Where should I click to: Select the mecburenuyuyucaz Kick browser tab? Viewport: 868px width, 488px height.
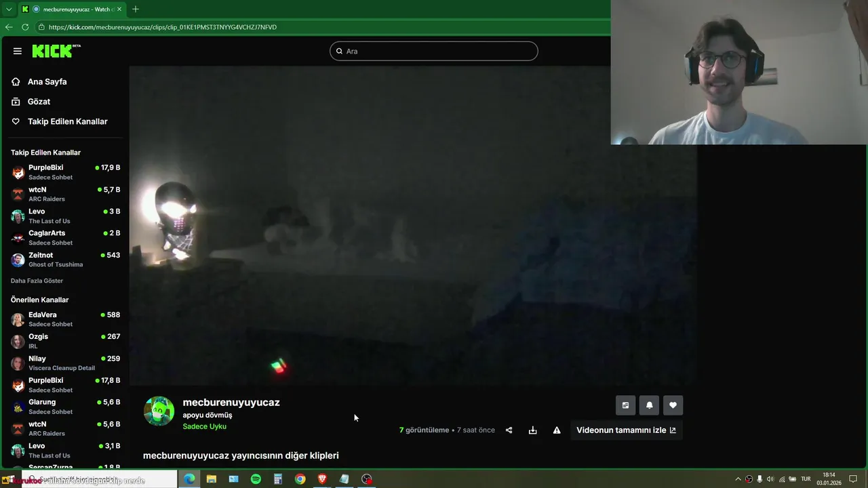(72, 9)
